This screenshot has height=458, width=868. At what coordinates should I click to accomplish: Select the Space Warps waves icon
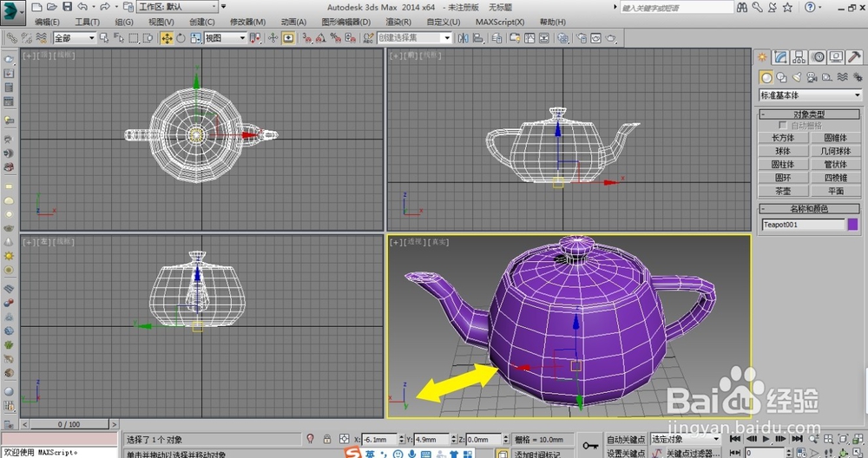(843, 77)
